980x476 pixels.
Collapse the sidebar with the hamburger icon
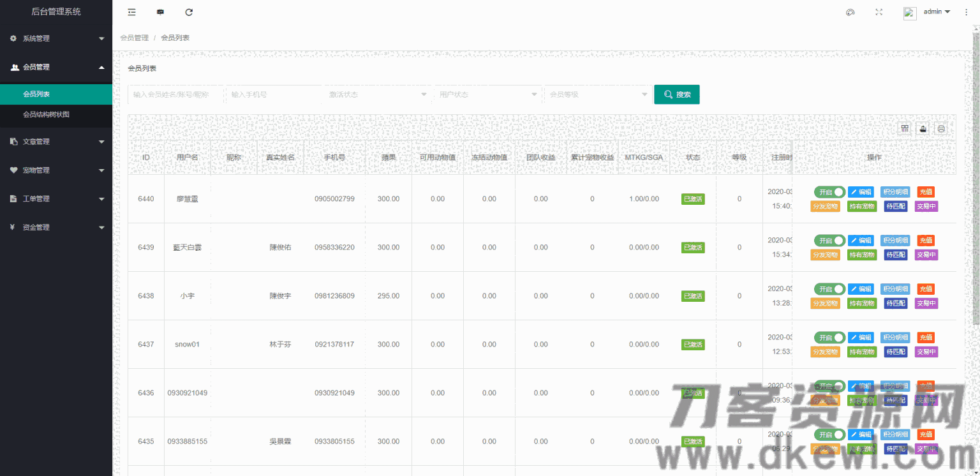[x=131, y=11]
